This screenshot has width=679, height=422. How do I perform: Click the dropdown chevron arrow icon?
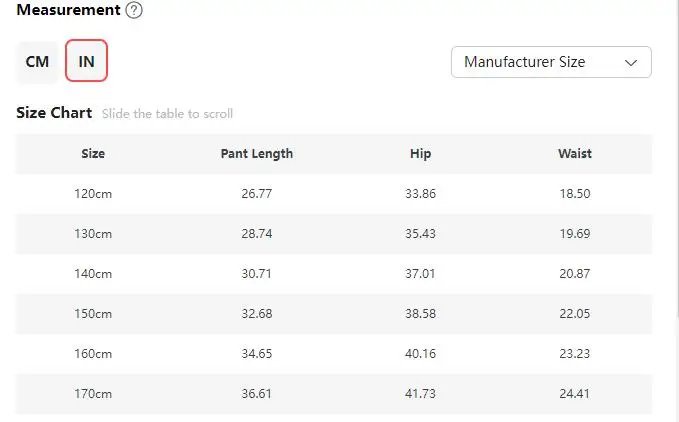pos(630,63)
